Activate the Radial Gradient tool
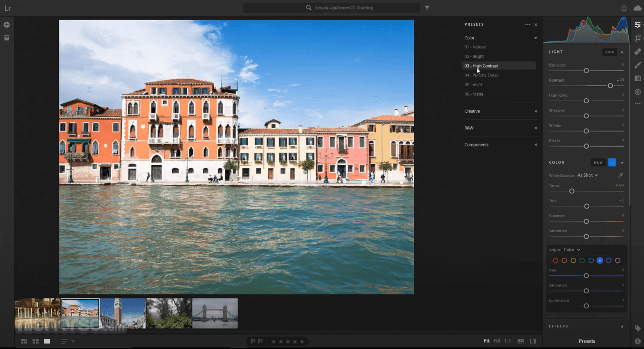644x349 pixels. pos(637,92)
